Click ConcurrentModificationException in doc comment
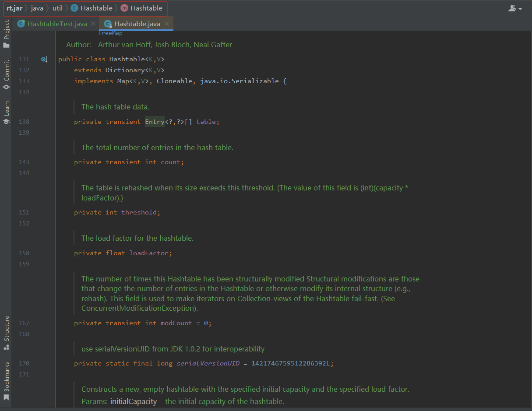Image resolution: width=532 pixels, height=411 pixels. tap(138, 308)
